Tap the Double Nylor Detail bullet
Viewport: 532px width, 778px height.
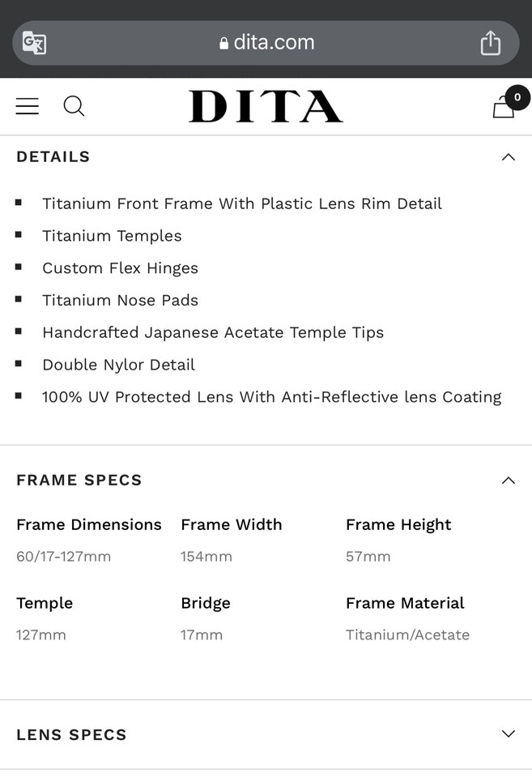118,365
